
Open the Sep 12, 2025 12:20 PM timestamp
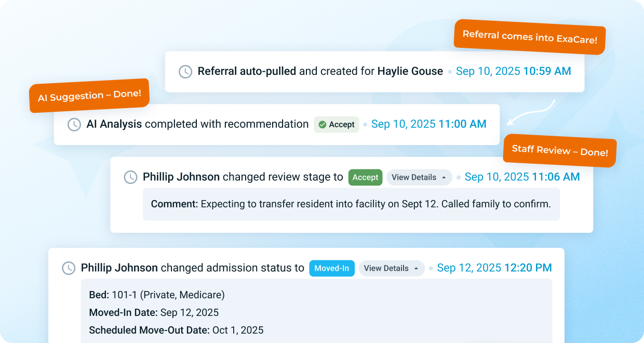click(494, 268)
